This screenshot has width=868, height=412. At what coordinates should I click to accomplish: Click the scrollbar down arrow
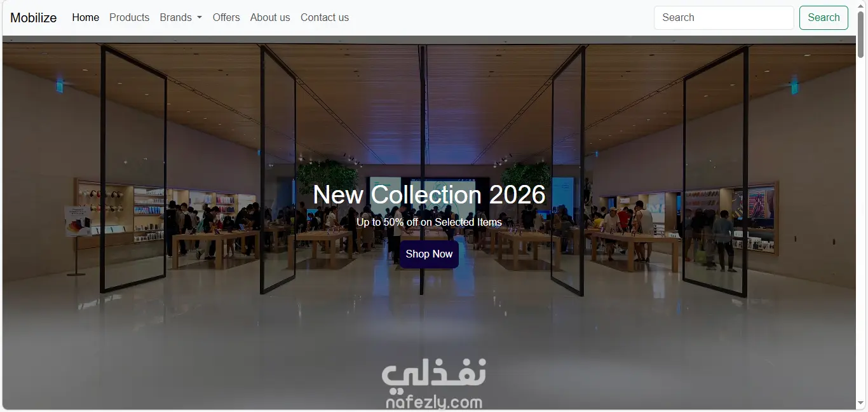[x=862, y=404]
